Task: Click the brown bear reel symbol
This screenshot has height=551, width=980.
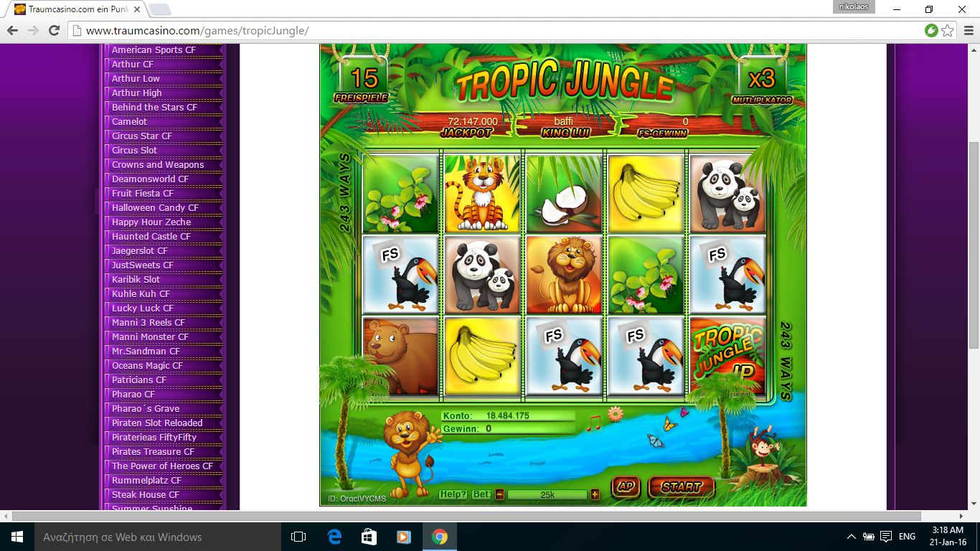Action: tap(400, 356)
